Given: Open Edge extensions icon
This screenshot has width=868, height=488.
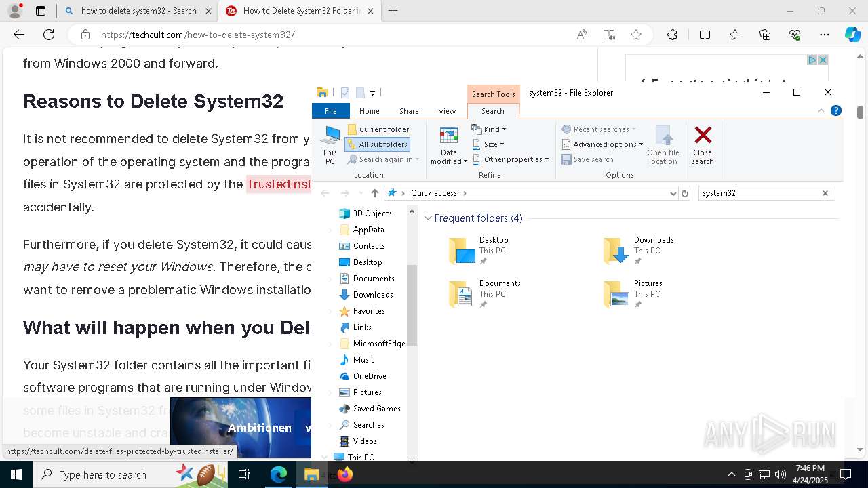Looking at the screenshot, I should tap(672, 35).
